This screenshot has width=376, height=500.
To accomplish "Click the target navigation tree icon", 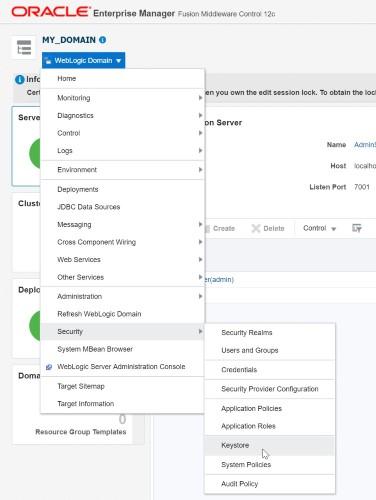I will point(24,47).
